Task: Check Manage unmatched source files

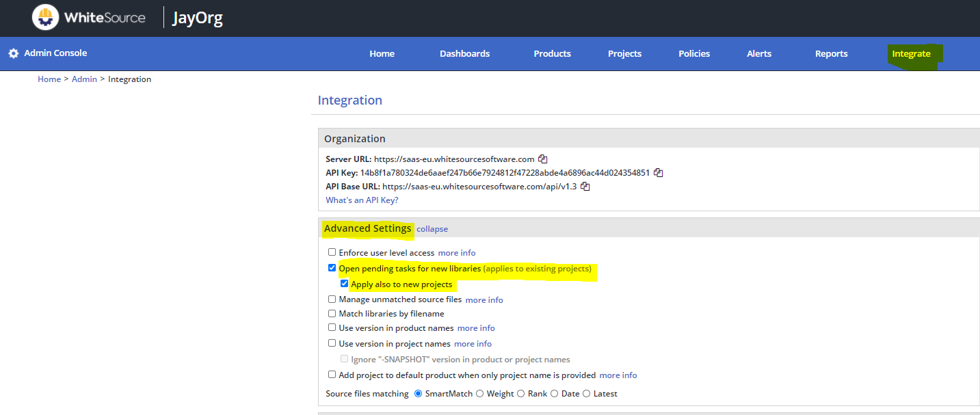Action: point(332,299)
